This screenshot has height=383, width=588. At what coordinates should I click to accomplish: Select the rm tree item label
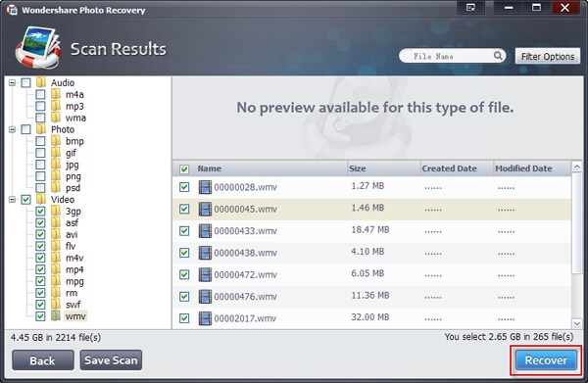click(x=72, y=293)
